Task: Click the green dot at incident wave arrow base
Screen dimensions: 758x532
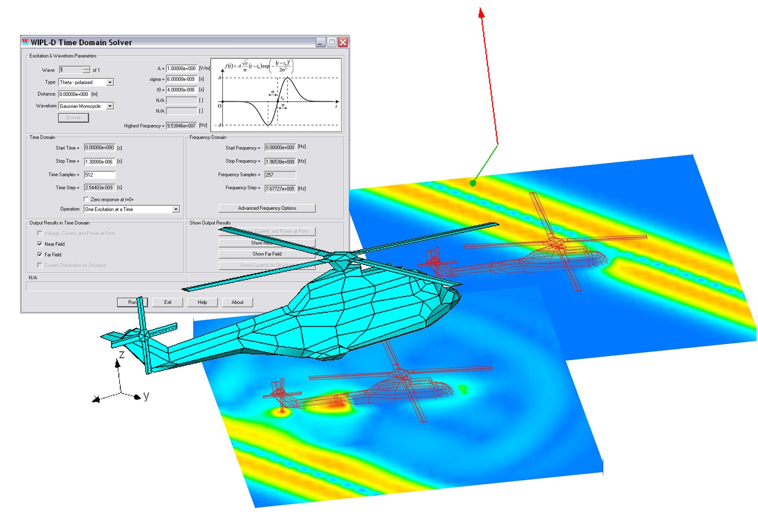Action: (473, 183)
